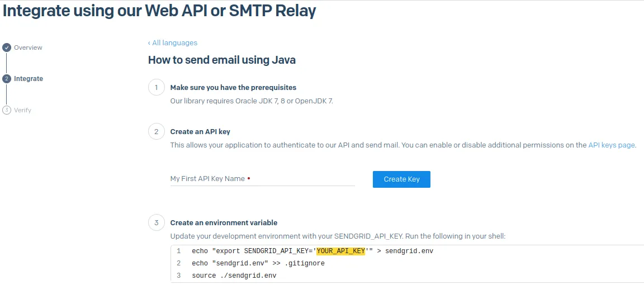
Task: Click the export SENDGRID_API_KEY code line
Action: pos(252,251)
